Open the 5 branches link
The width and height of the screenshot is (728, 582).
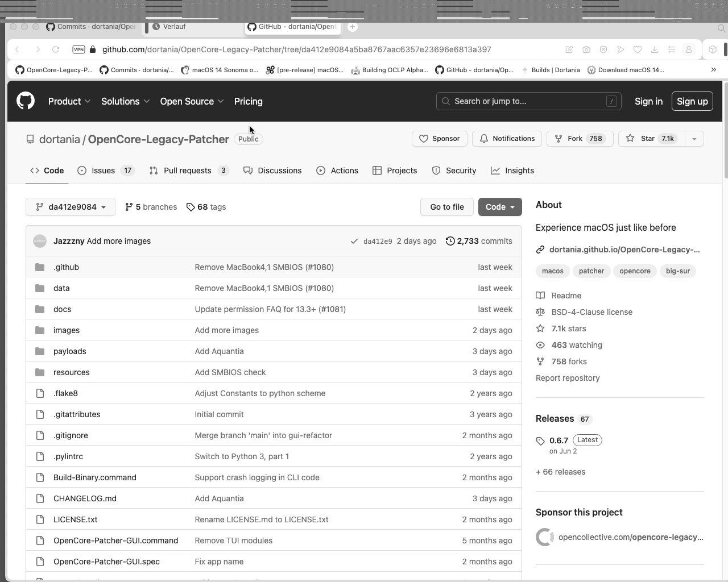[x=151, y=207]
